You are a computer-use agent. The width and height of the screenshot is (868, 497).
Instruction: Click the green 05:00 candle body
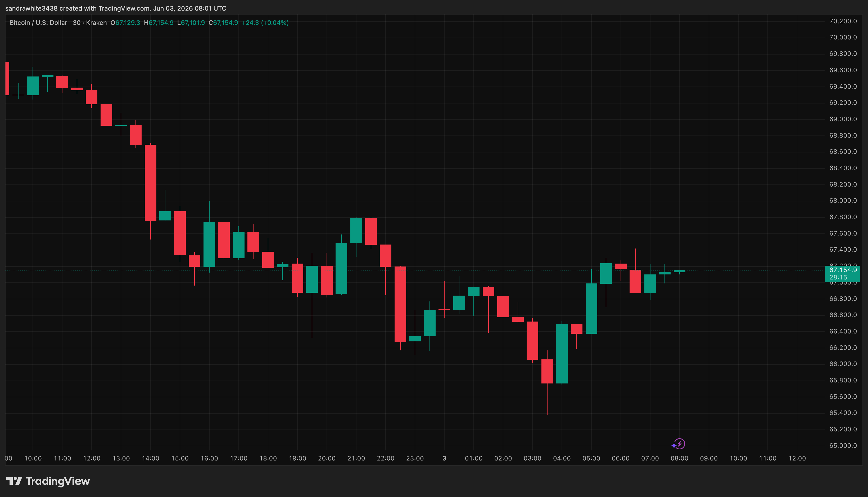coord(591,309)
